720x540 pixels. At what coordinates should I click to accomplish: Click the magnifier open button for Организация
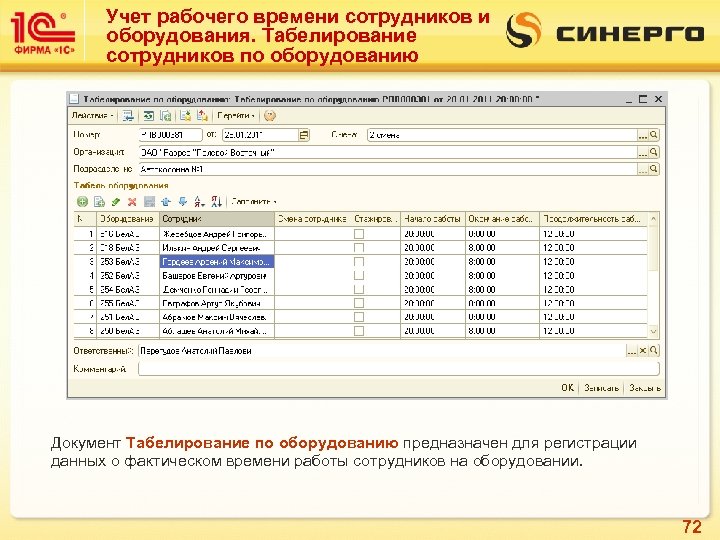click(653, 152)
